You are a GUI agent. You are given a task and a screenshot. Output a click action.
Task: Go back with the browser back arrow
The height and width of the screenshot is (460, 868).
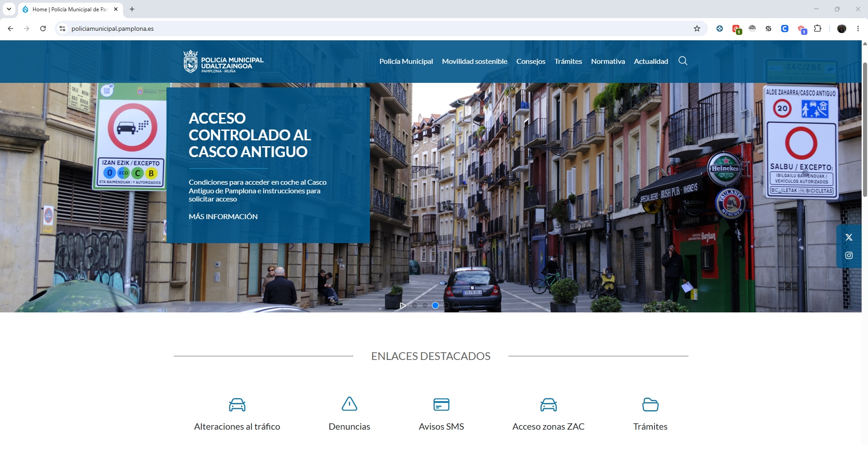10,29
